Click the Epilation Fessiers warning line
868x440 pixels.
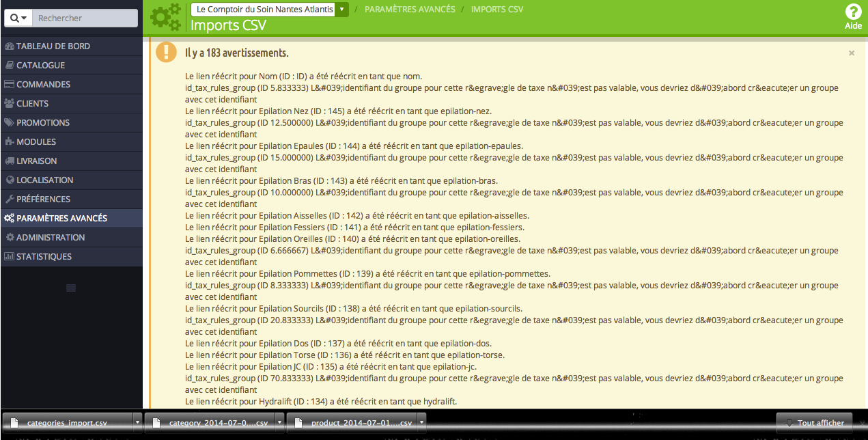click(x=355, y=227)
